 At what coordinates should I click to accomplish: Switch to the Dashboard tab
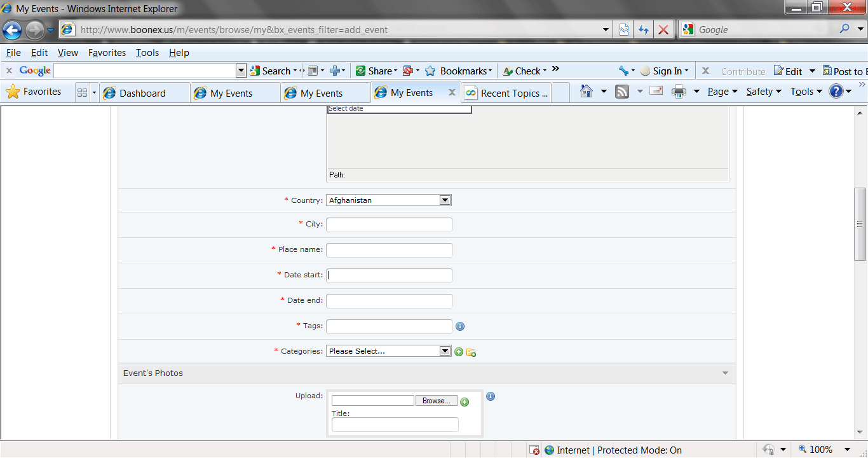(x=143, y=93)
